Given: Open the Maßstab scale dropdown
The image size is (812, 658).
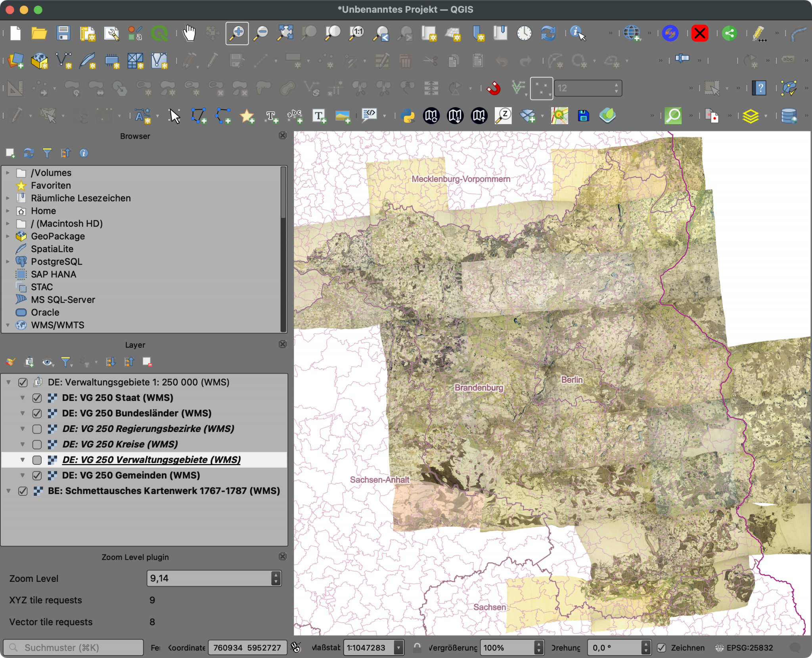Looking at the screenshot, I should [x=398, y=648].
